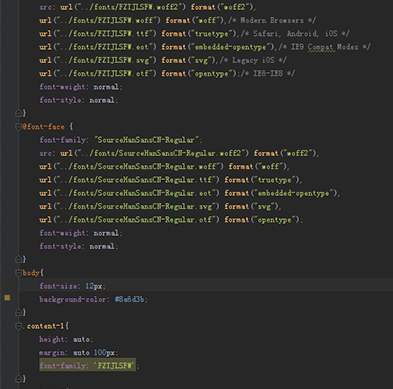This screenshot has width=393, height=389.
Task: Click the "SourceHanSansCN-Regular" font-family value
Action: point(146,140)
